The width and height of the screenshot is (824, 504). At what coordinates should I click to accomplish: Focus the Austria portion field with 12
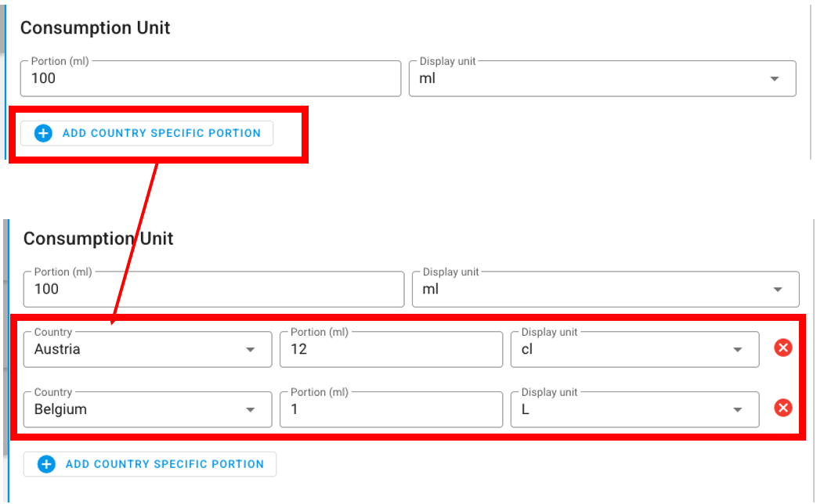(391, 349)
